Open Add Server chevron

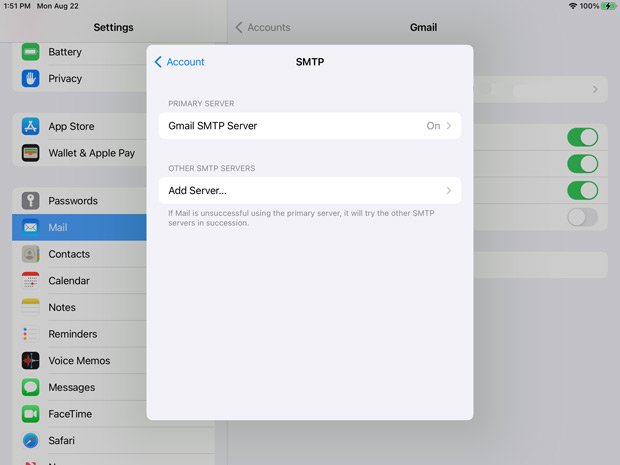point(449,191)
